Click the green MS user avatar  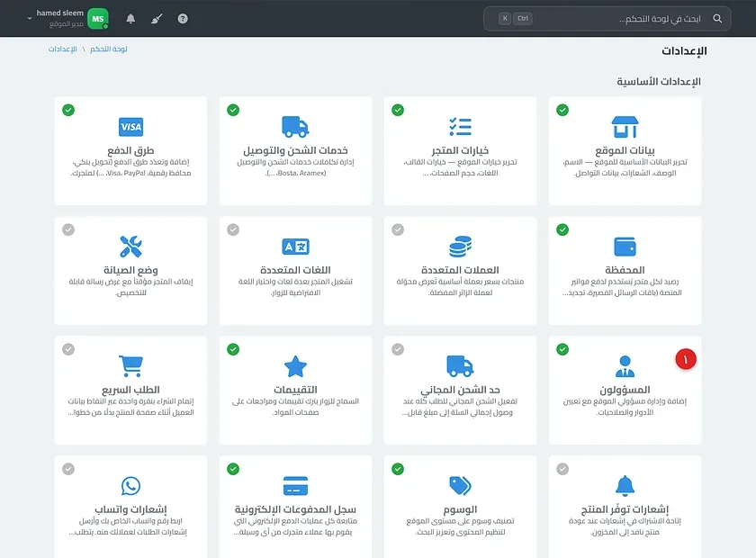tap(98, 19)
